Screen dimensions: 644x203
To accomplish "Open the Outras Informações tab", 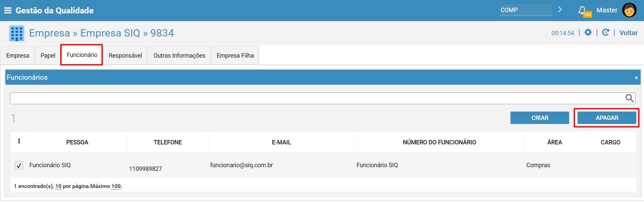I will pyautogui.click(x=179, y=55).
